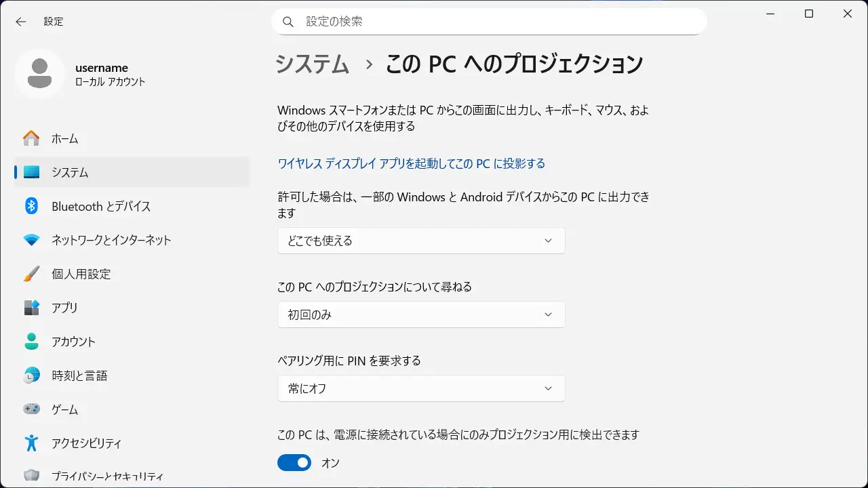Open プライバシーとセキュリティ in the sidebar
The image size is (868, 488).
pyautogui.click(x=107, y=476)
